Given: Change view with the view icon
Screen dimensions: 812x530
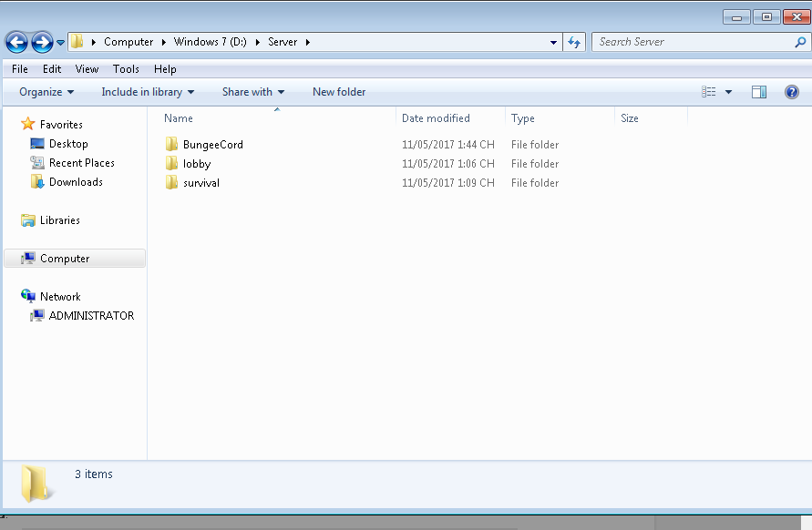Looking at the screenshot, I should [x=708, y=92].
